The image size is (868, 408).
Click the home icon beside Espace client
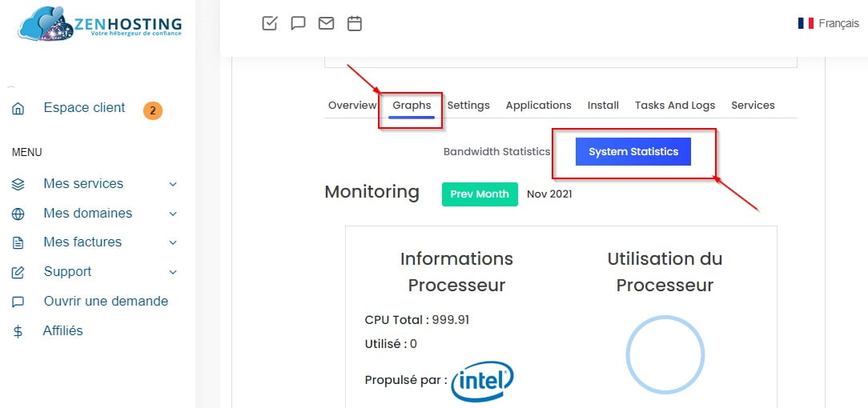[18, 109]
